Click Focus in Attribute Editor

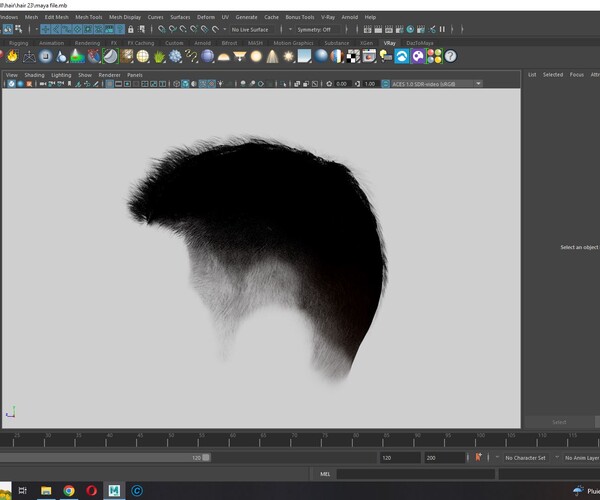[577, 75]
